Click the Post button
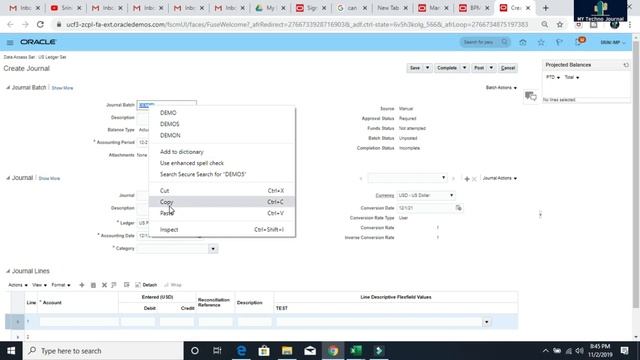 [479, 68]
